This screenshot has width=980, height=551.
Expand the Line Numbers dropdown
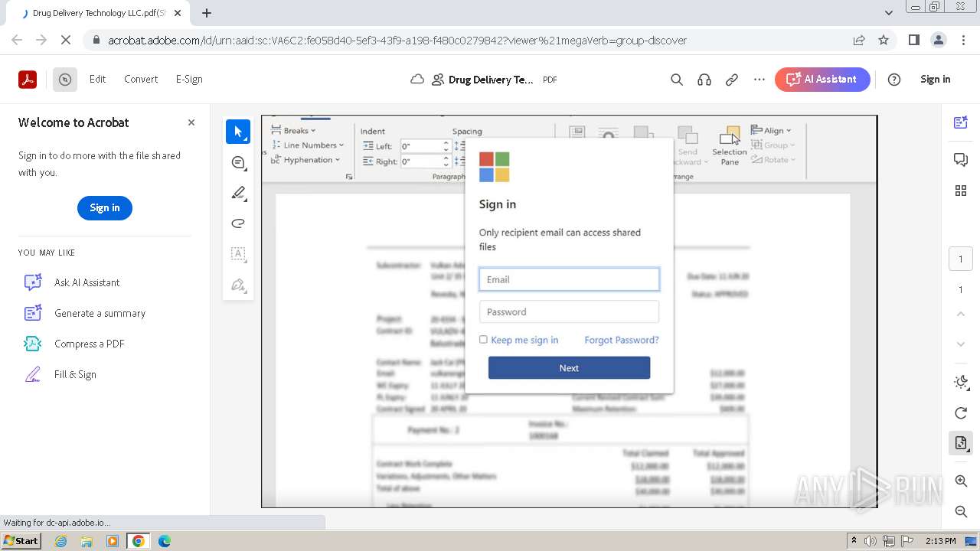point(308,145)
